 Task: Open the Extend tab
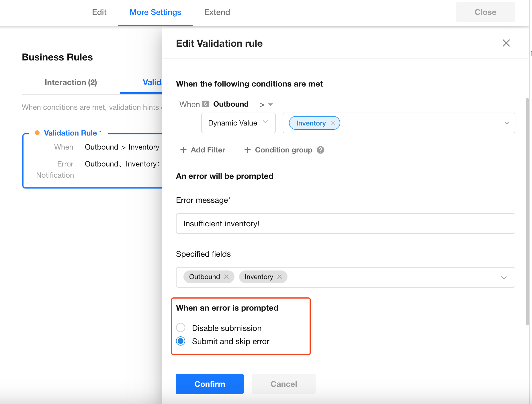pyautogui.click(x=217, y=12)
